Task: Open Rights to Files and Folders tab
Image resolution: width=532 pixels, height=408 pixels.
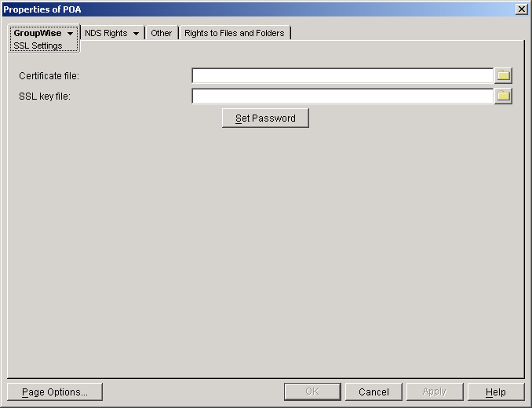Action: (x=234, y=33)
